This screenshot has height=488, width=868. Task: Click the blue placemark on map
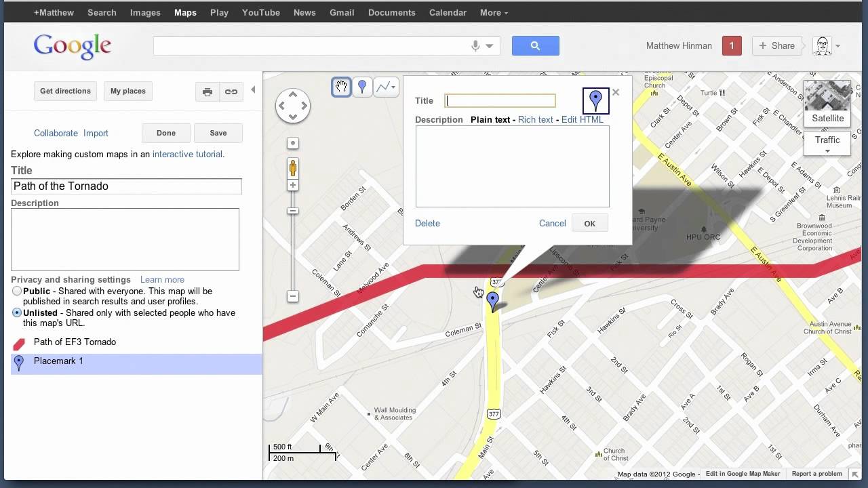[493, 300]
